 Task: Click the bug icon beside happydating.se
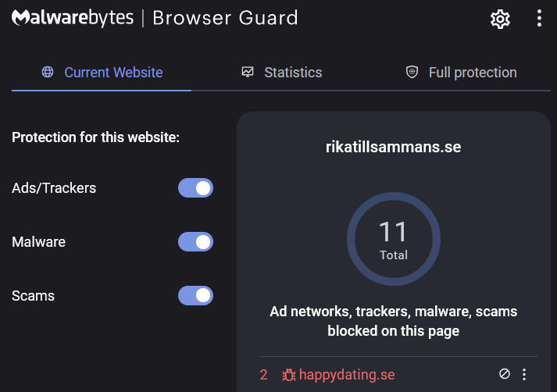click(288, 375)
